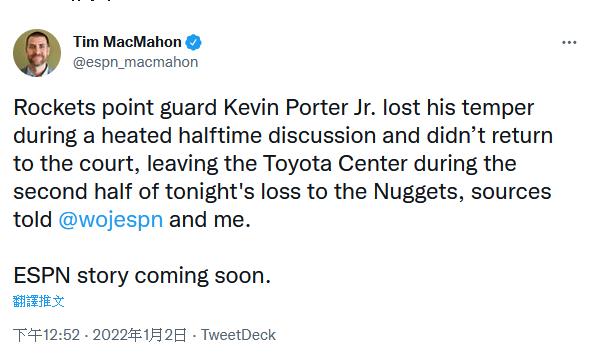Click the blue verified checkmark badge

pos(193,42)
